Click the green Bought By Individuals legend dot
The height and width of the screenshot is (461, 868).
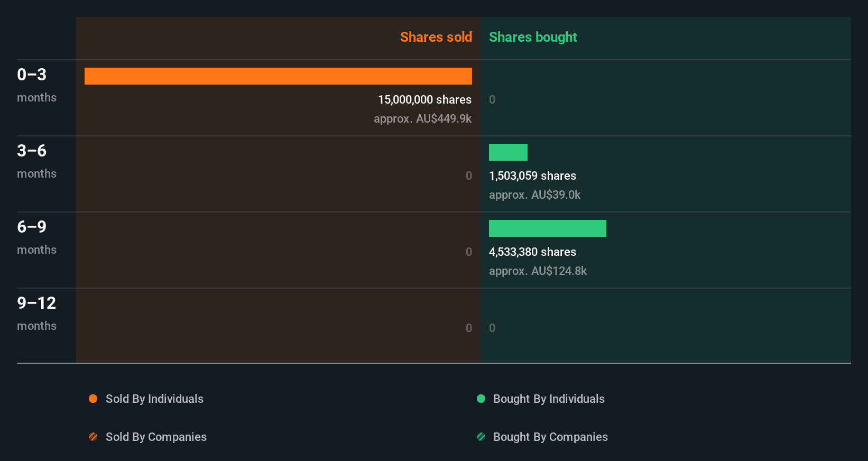[x=481, y=399]
